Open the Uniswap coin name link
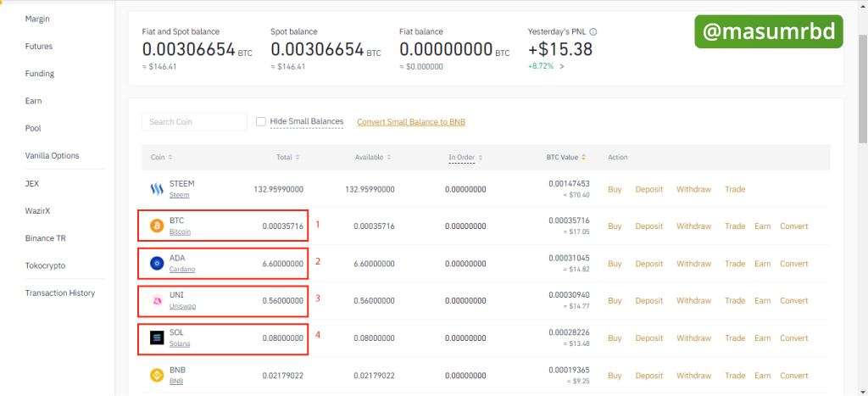Screen dimensions: 868x396 [x=183, y=306]
